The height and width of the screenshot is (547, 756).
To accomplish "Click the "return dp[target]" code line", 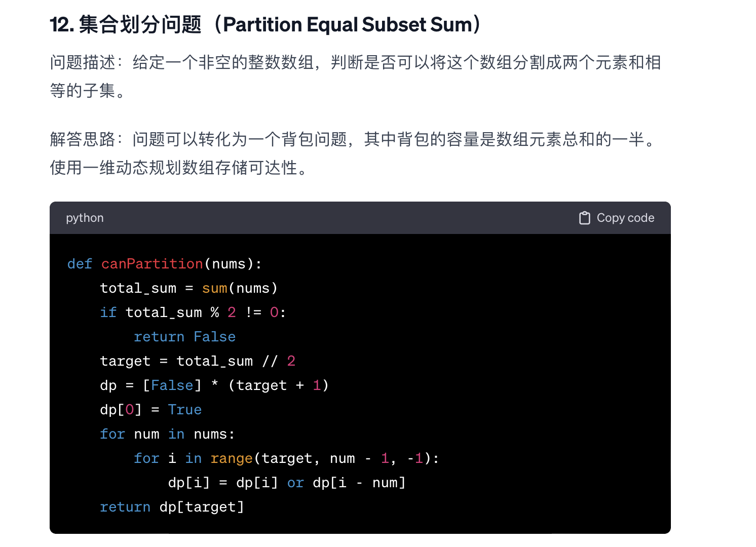I will [172, 507].
